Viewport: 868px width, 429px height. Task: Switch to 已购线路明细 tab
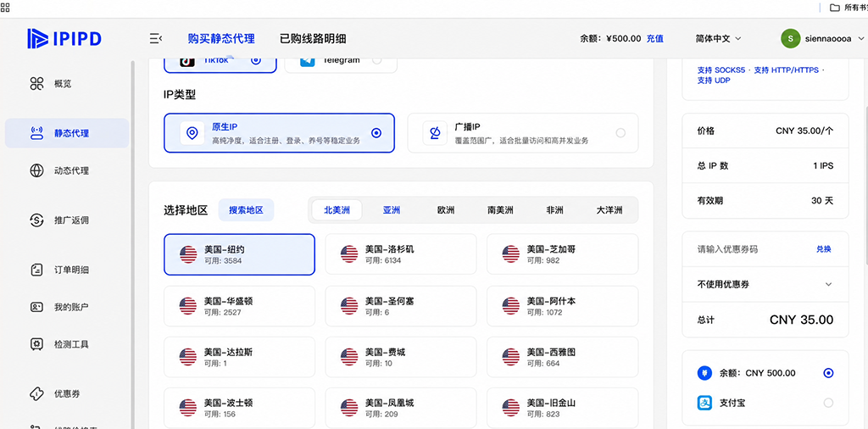pyautogui.click(x=314, y=39)
